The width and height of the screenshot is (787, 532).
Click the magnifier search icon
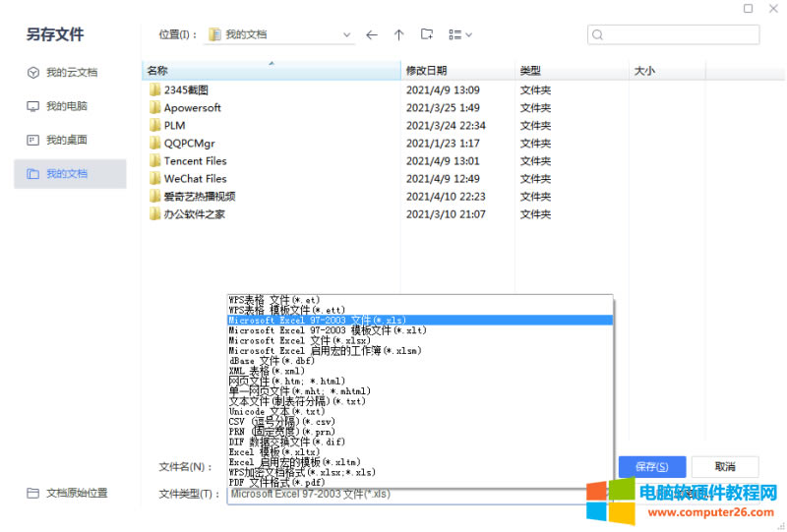point(597,34)
